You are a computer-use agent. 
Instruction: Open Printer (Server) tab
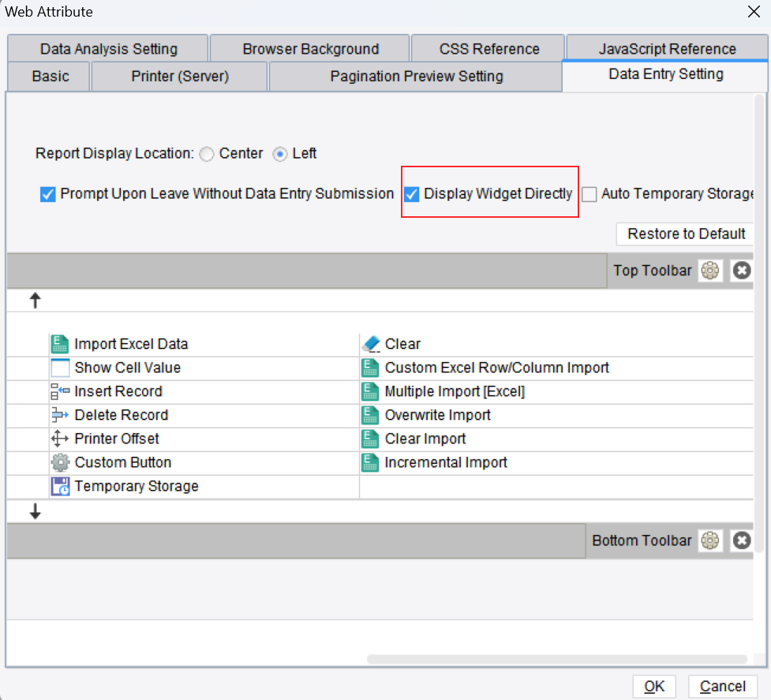pos(179,77)
